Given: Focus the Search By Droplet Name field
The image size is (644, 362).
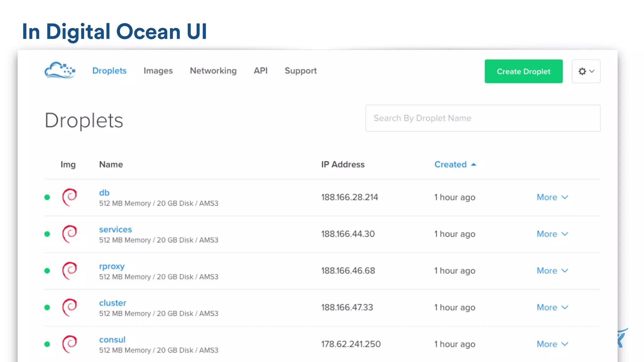Looking at the screenshot, I should [483, 118].
